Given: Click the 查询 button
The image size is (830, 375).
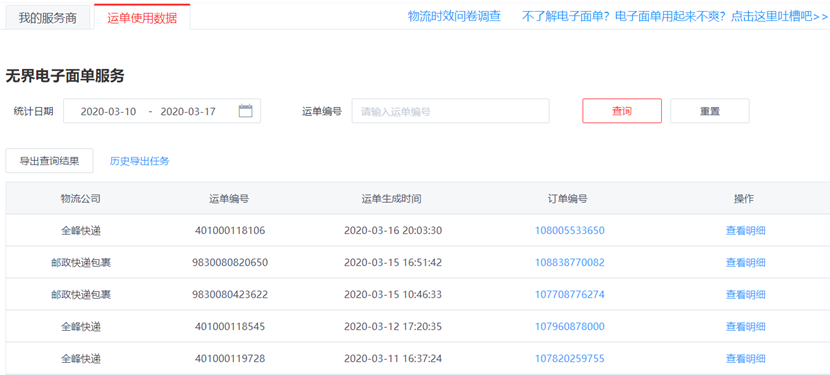Looking at the screenshot, I should click(x=622, y=111).
